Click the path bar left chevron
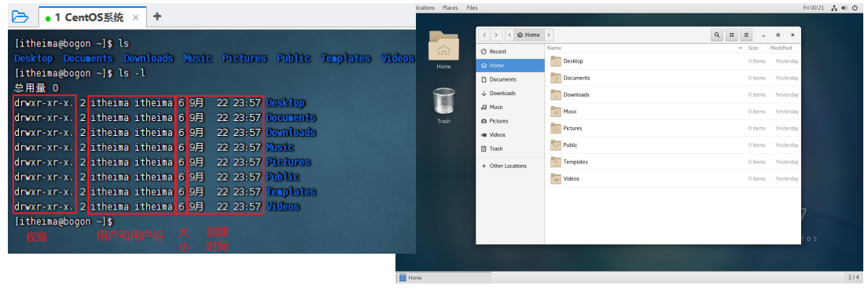The width and height of the screenshot is (868, 289). (x=509, y=35)
